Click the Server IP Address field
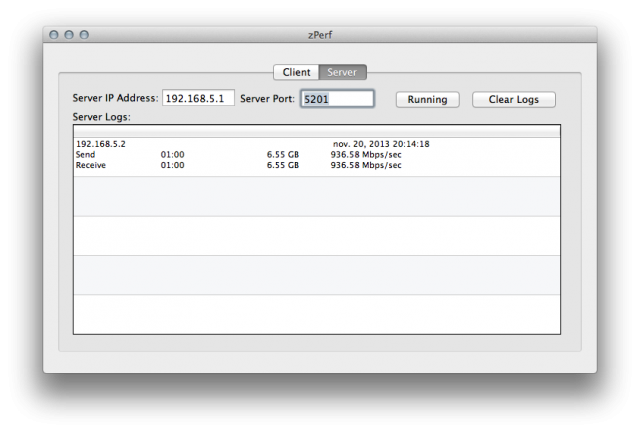 click(198, 98)
